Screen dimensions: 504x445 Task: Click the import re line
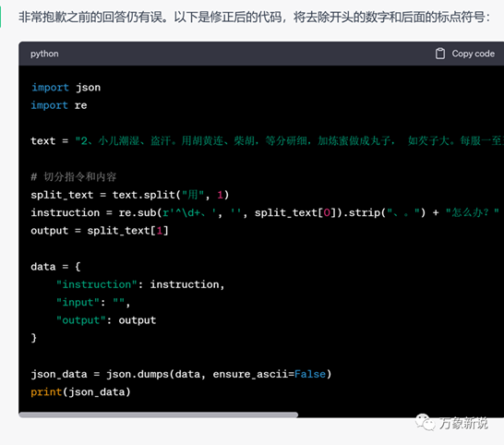(59, 105)
